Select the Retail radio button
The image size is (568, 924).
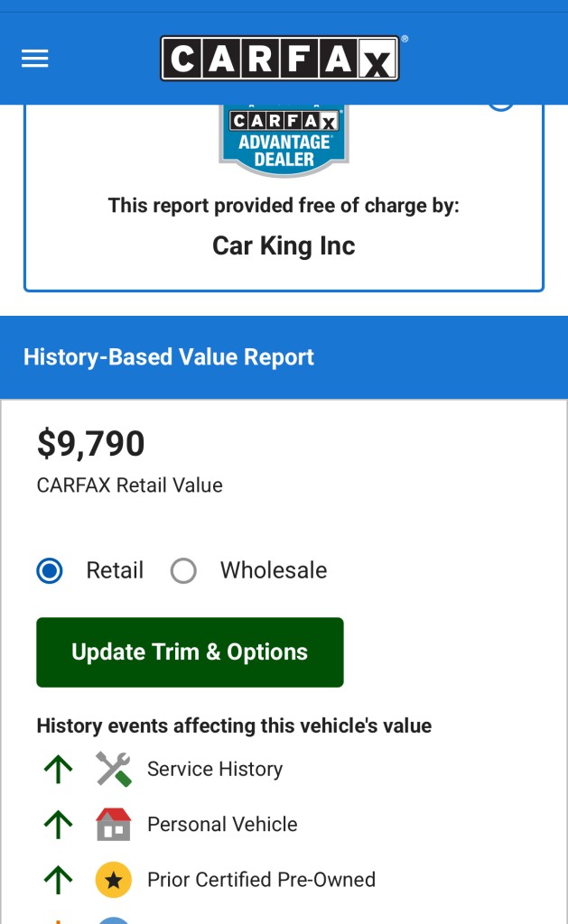click(51, 571)
